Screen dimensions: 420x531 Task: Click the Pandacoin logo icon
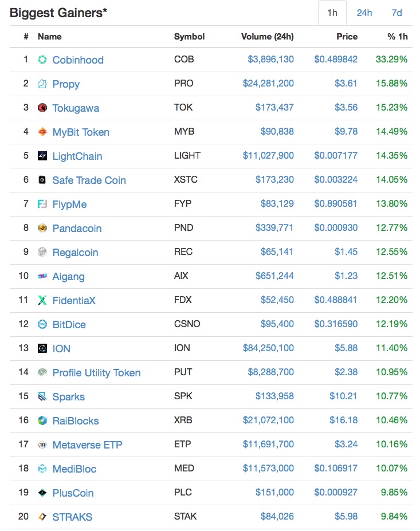click(42, 228)
